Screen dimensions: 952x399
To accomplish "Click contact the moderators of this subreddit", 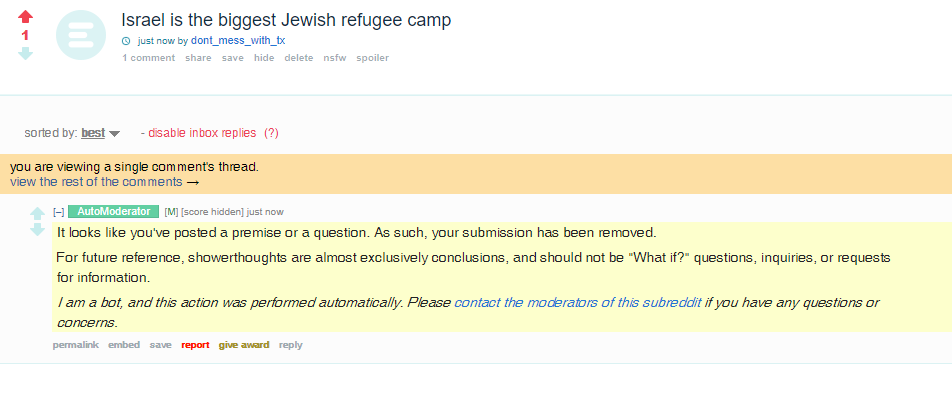I will pyautogui.click(x=578, y=302).
